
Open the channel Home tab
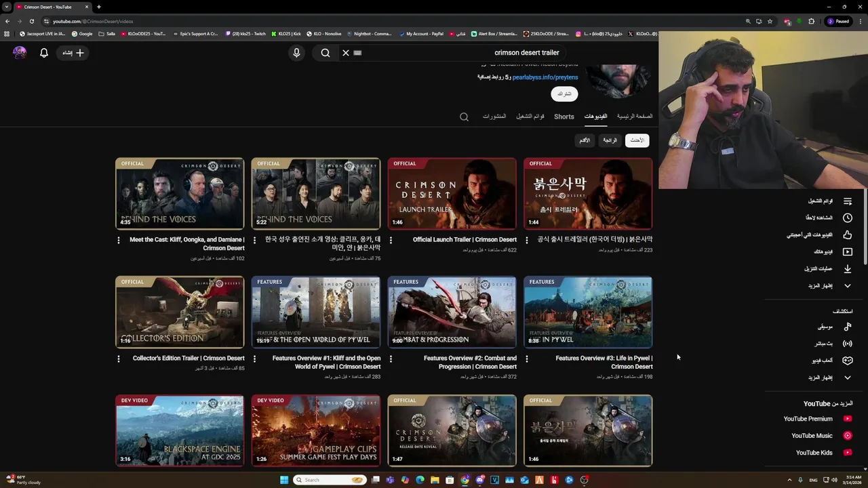tap(635, 117)
